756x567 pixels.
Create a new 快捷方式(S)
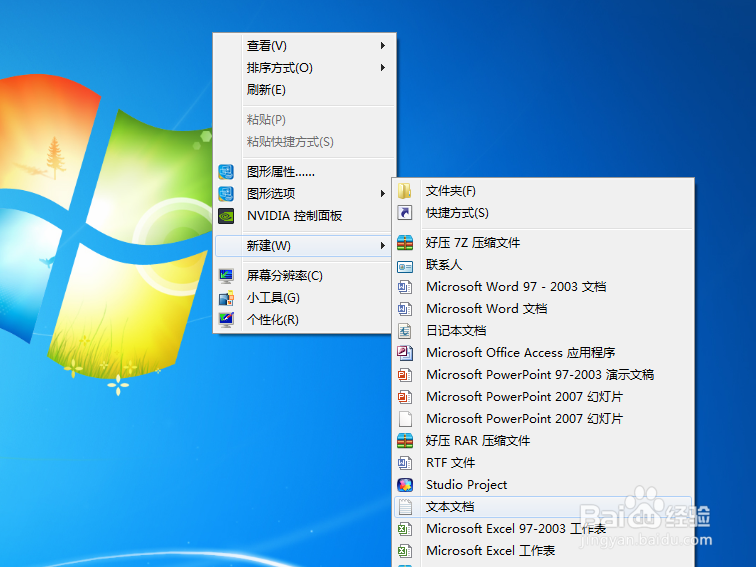pos(543,213)
